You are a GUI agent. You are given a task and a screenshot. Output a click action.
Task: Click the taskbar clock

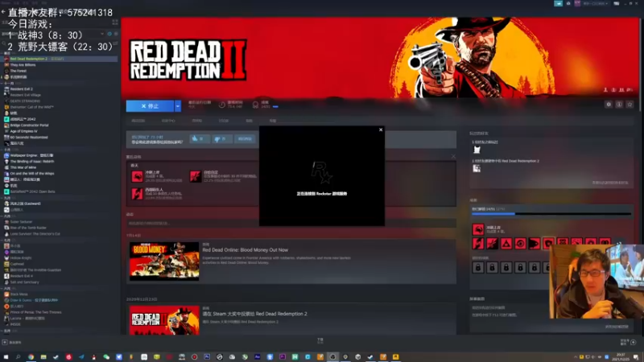pyautogui.click(x=621, y=357)
